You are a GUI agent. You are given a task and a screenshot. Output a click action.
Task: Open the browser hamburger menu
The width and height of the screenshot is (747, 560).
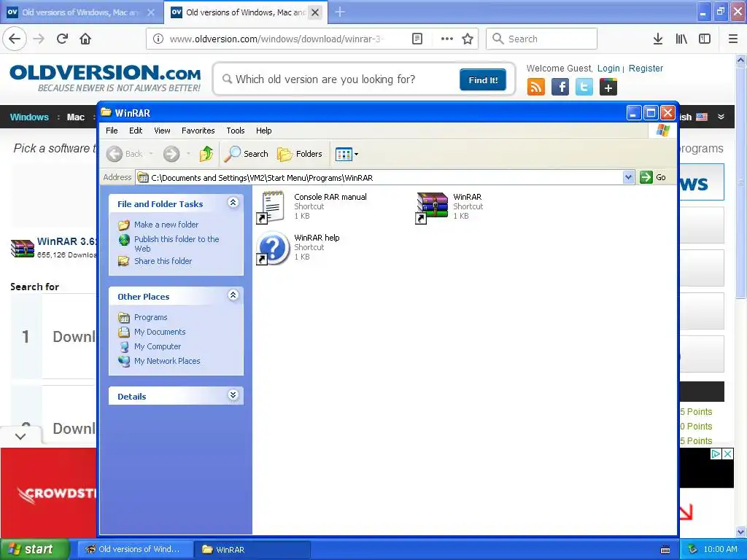click(x=733, y=39)
